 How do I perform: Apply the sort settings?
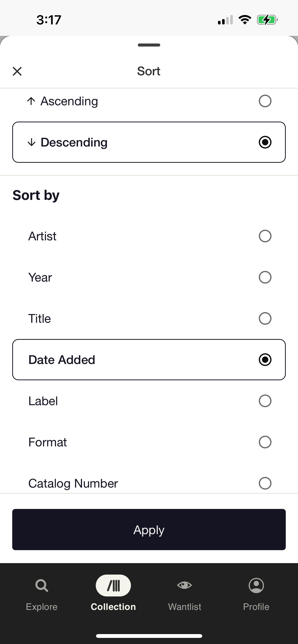pos(149,530)
